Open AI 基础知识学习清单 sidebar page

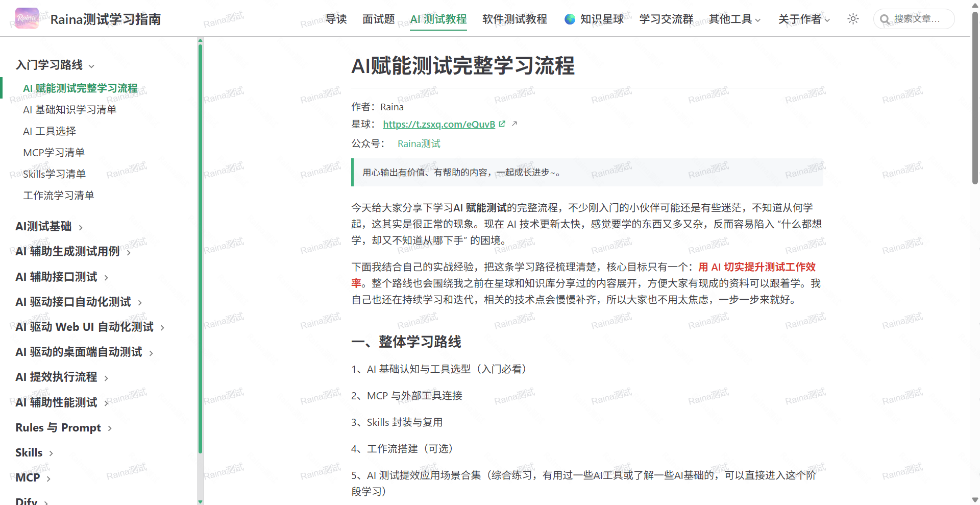pyautogui.click(x=70, y=110)
